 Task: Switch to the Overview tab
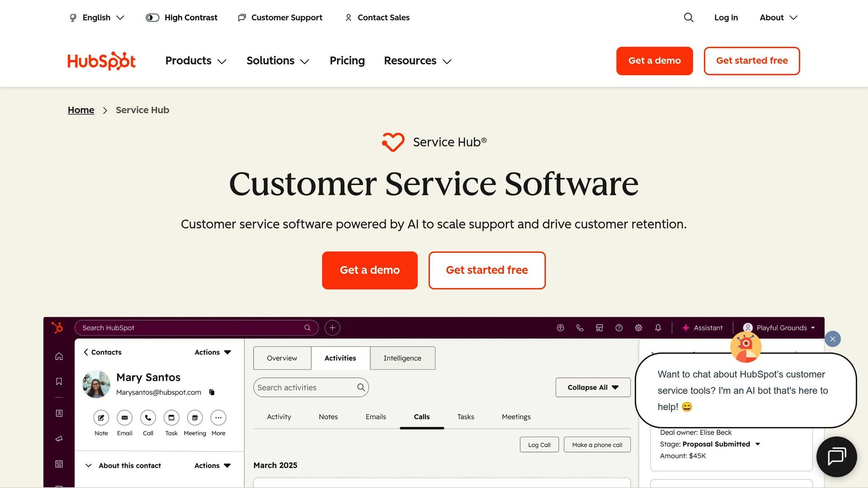coord(282,358)
